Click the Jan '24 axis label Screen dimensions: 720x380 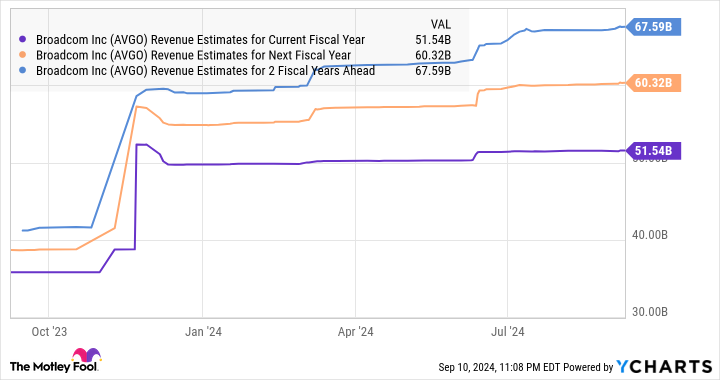203,331
